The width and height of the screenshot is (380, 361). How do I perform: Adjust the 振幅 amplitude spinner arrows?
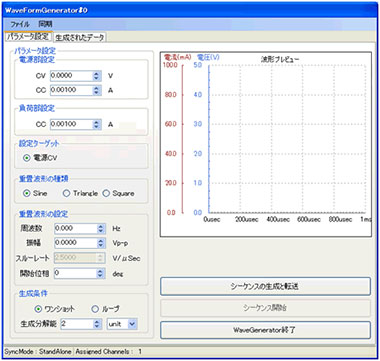(x=101, y=243)
